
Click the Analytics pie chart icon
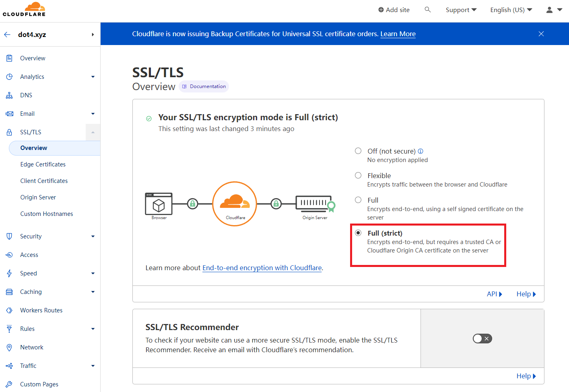click(9, 77)
